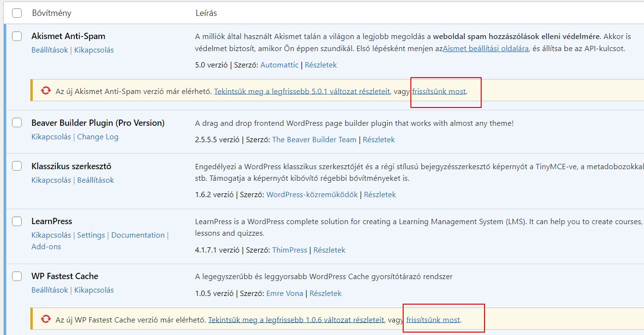Click the Leírás column header
The height and width of the screenshot is (335, 644).
pyautogui.click(x=206, y=13)
